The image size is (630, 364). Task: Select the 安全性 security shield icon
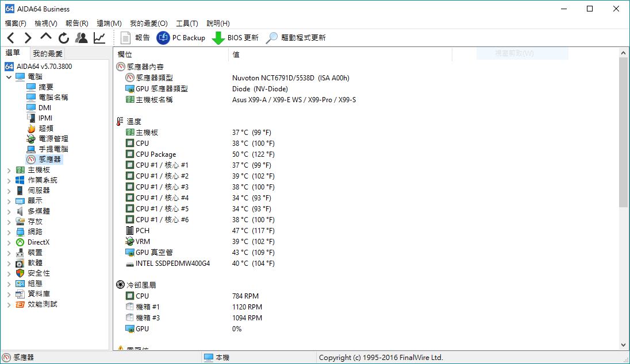tap(20, 273)
